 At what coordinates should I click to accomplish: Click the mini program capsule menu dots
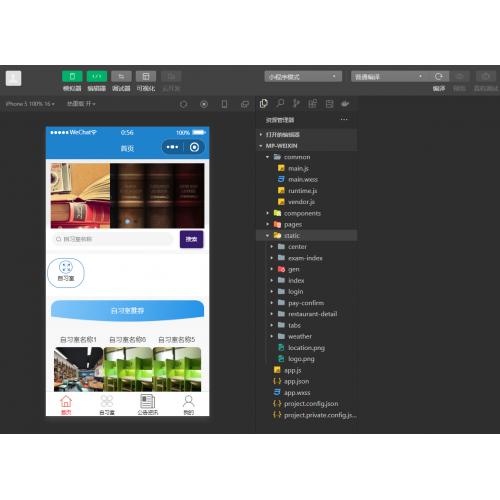coord(172,147)
